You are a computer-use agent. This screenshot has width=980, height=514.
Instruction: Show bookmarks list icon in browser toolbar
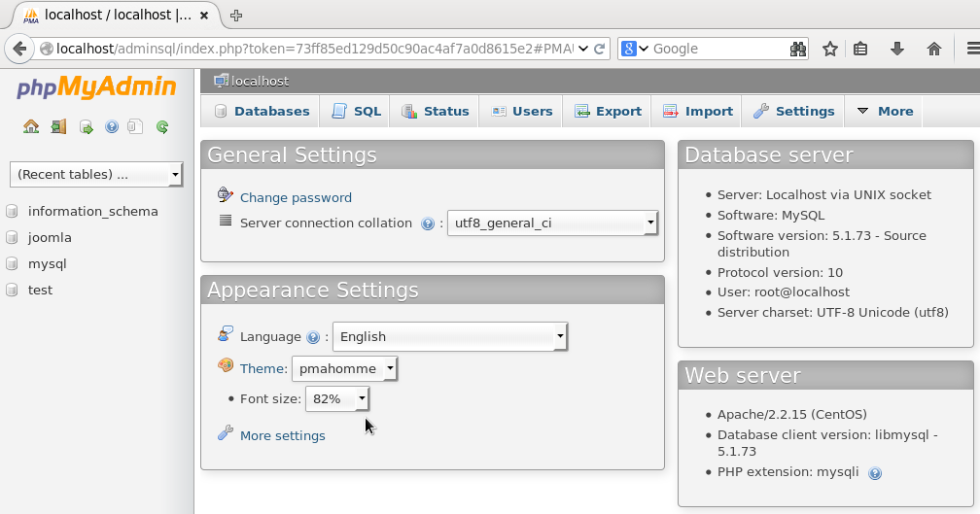(860, 49)
